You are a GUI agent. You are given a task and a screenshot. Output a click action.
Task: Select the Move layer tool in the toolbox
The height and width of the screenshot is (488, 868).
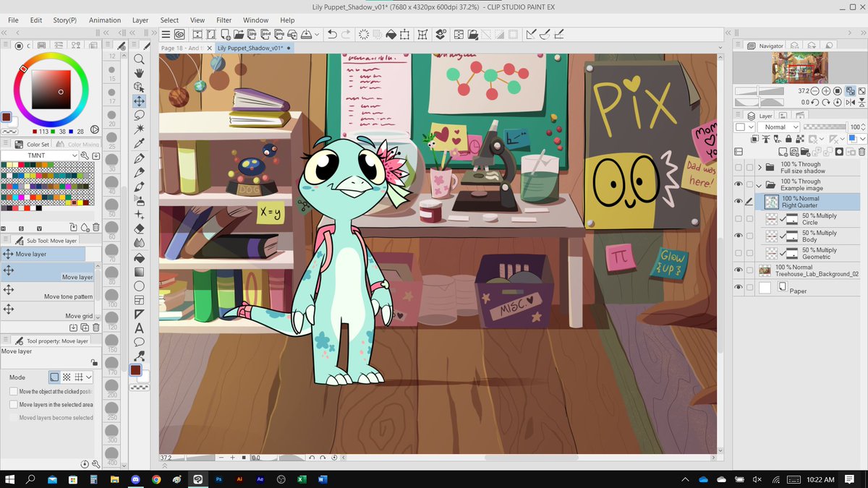click(139, 101)
